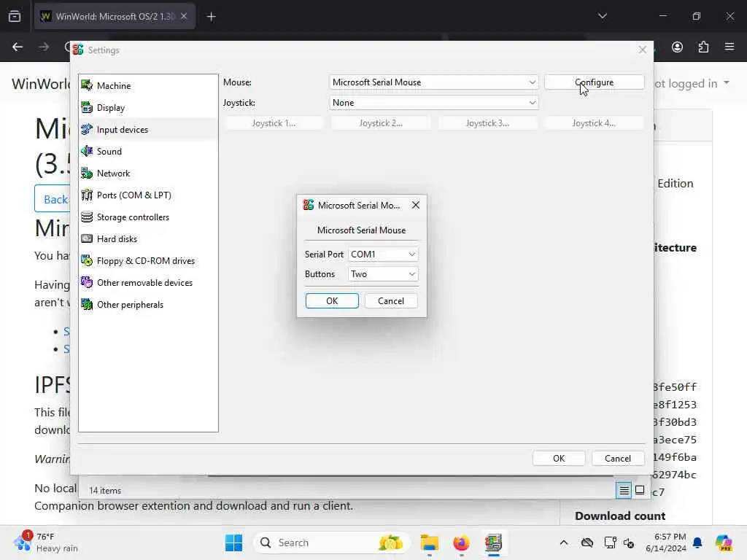This screenshot has width=747, height=560.
Task: Confirm the mouse dialog with OK
Action: click(332, 301)
